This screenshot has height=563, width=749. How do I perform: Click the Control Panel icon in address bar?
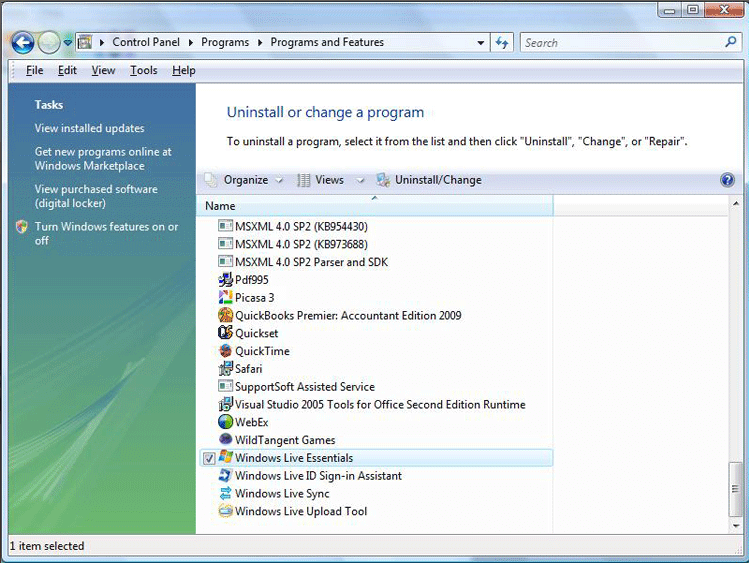[85, 42]
